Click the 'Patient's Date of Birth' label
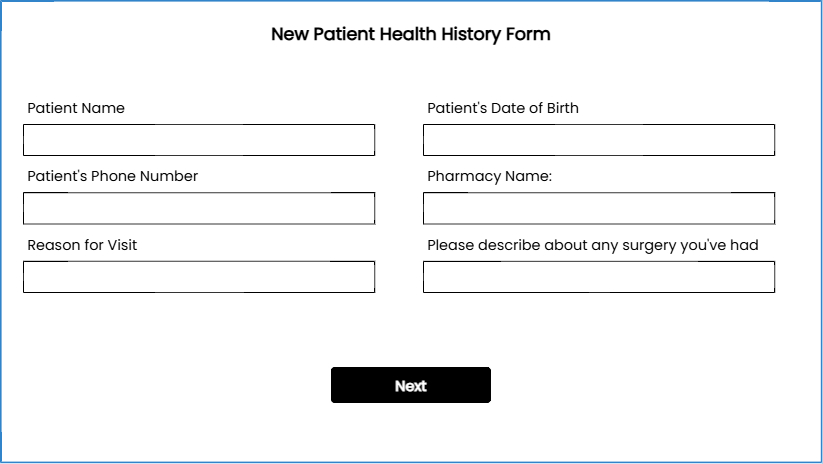 (x=502, y=108)
